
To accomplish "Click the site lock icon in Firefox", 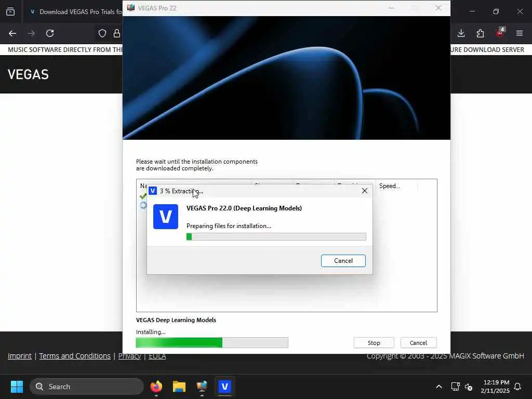I will [117, 33].
